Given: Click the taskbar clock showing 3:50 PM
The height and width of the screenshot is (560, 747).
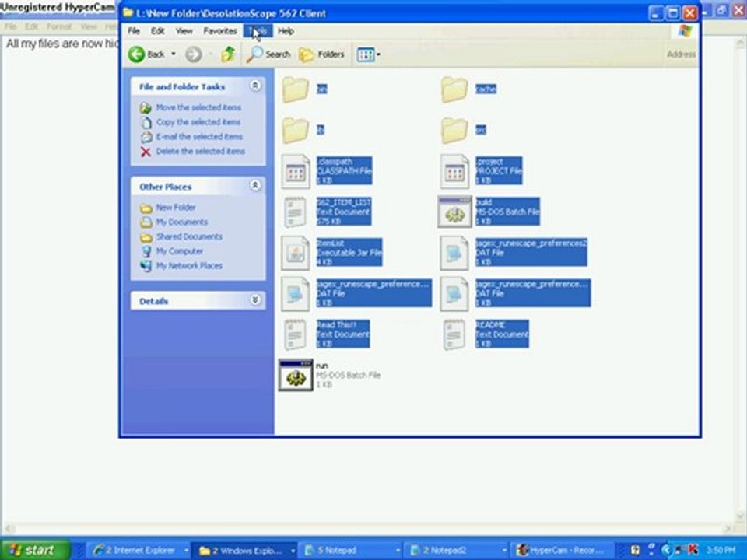Looking at the screenshot, I should pyautogui.click(x=721, y=551).
